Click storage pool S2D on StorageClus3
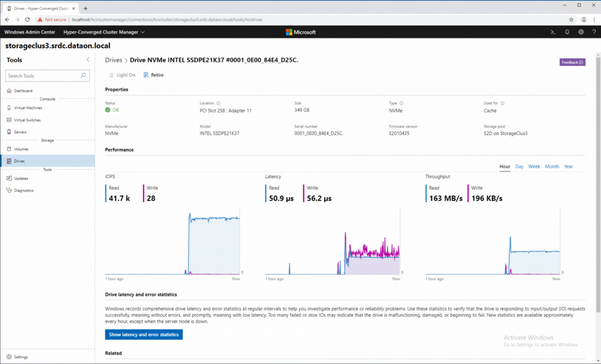The width and height of the screenshot is (601, 364). [x=505, y=133]
